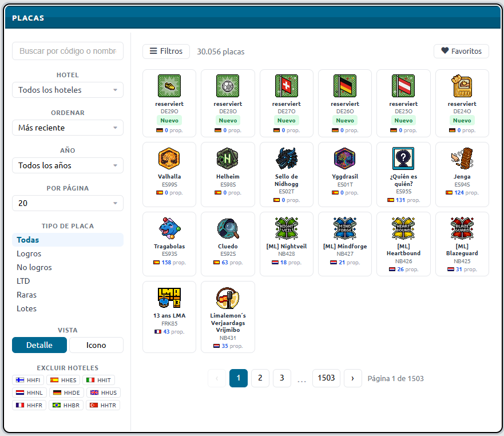Focus the badge search input field
504x436 pixels.
tap(68, 51)
